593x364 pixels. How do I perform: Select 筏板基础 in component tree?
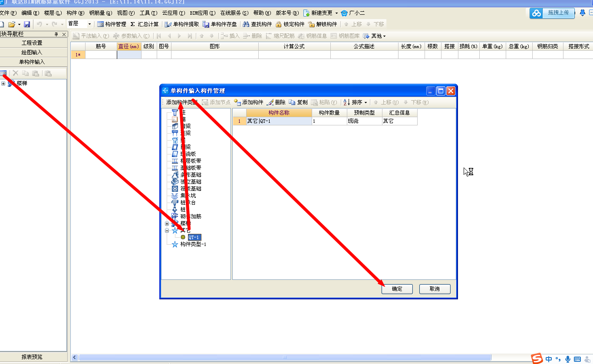point(191,189)
